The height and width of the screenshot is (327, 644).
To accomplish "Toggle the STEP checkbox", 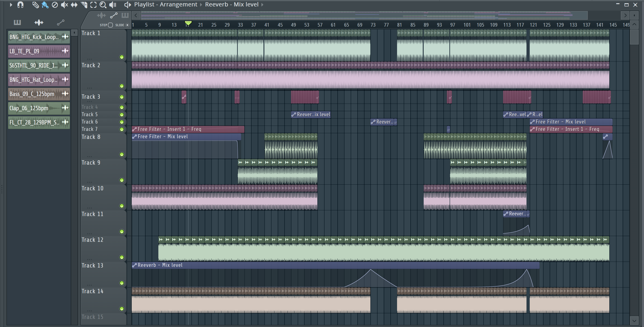I will (110, 25).
